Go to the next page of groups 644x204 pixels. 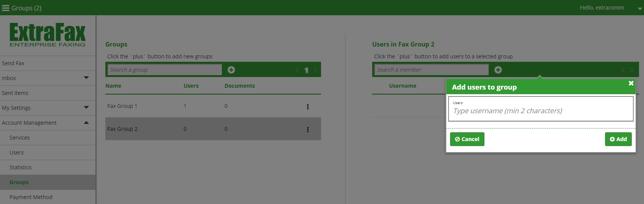[x=316, y=70]
